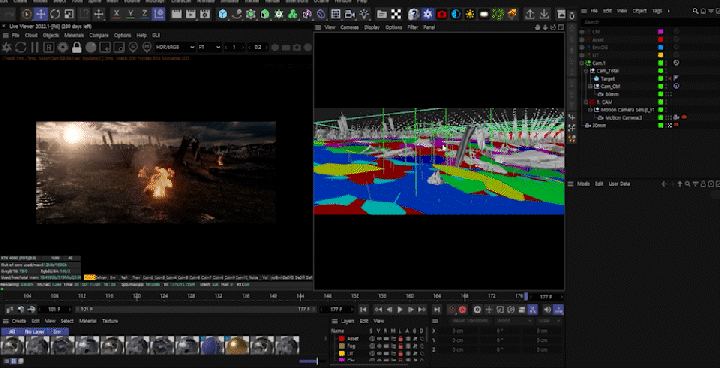720x368 pixels.
Task: Click the Octane scatter icon
Action: [498, 14]
